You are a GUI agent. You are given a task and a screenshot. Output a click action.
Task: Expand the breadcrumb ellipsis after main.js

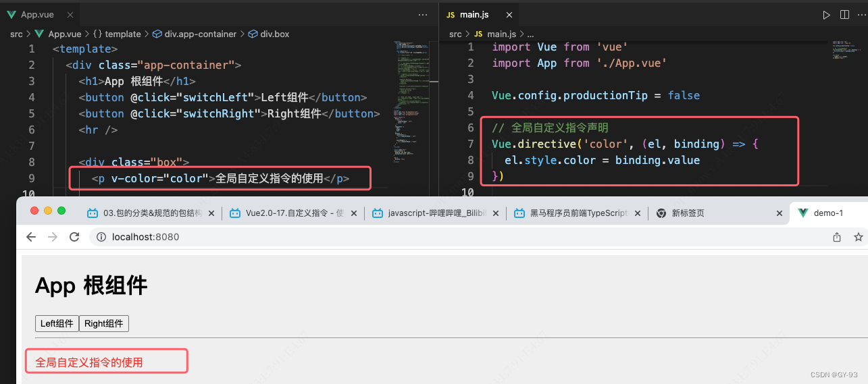pos(530,34)
